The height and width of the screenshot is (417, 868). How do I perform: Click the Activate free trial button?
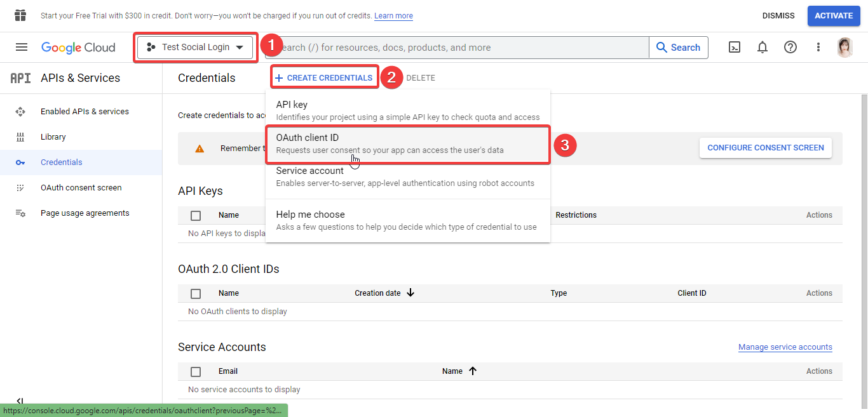(834, 16)
